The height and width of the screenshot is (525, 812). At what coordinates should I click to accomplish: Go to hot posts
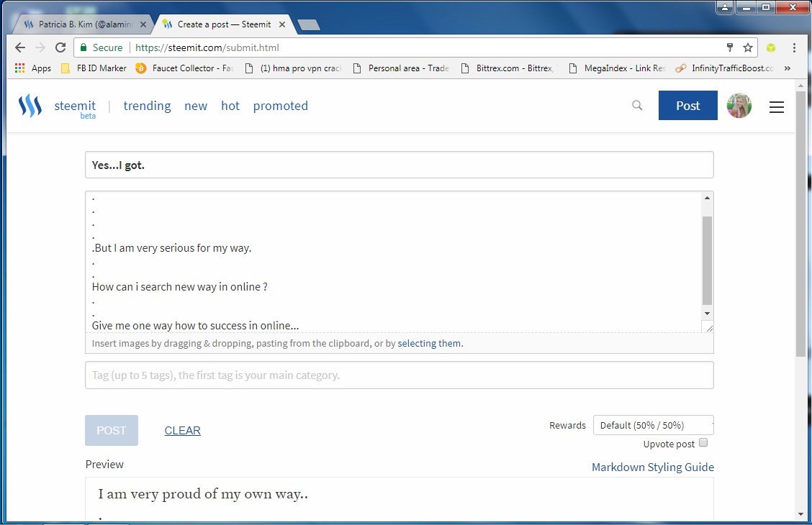click(x=230, y=106)
